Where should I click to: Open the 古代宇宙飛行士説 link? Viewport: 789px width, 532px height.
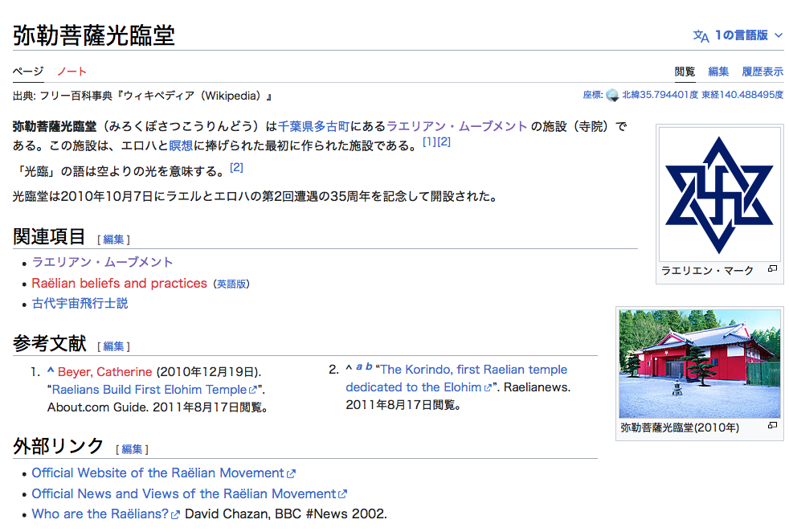(80, 304)
